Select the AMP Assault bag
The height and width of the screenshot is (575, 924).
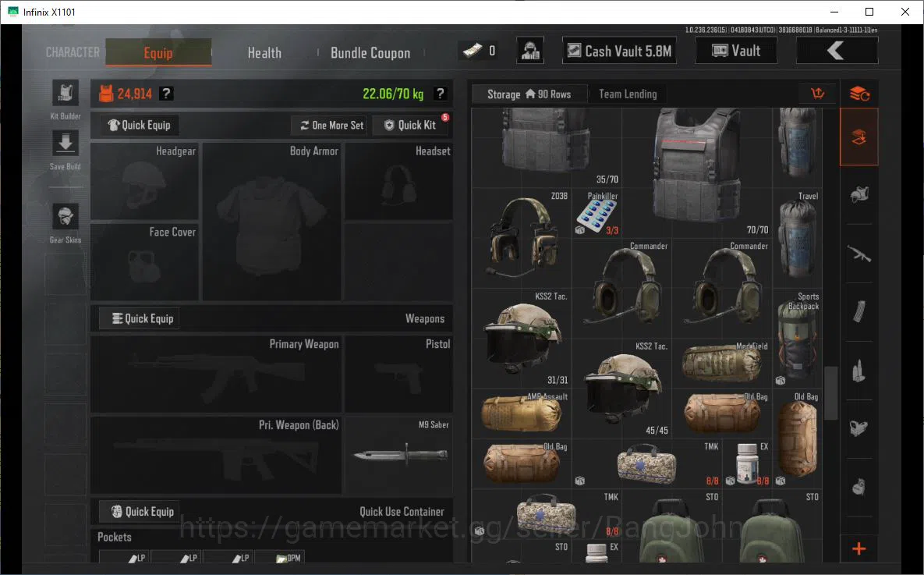[x=522, y=413]
